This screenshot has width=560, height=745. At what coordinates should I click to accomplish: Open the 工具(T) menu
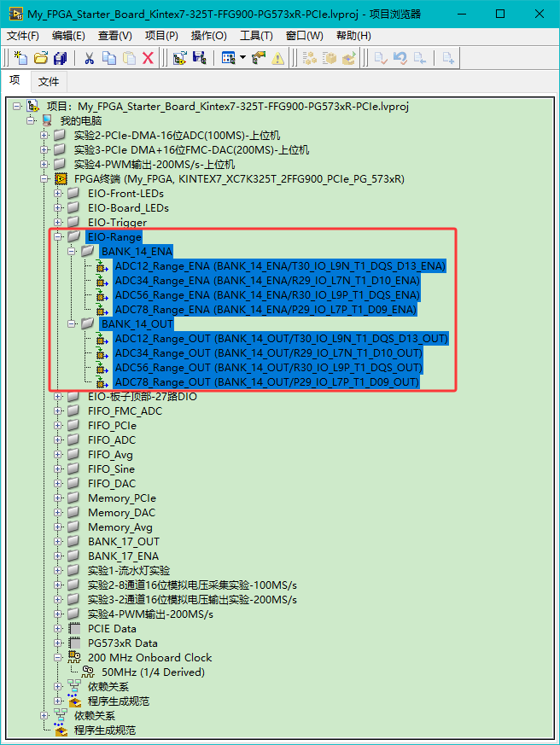pos(256,36)
